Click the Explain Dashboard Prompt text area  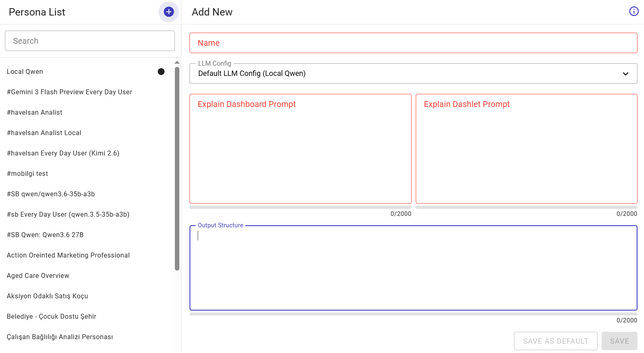pos(300,149)
